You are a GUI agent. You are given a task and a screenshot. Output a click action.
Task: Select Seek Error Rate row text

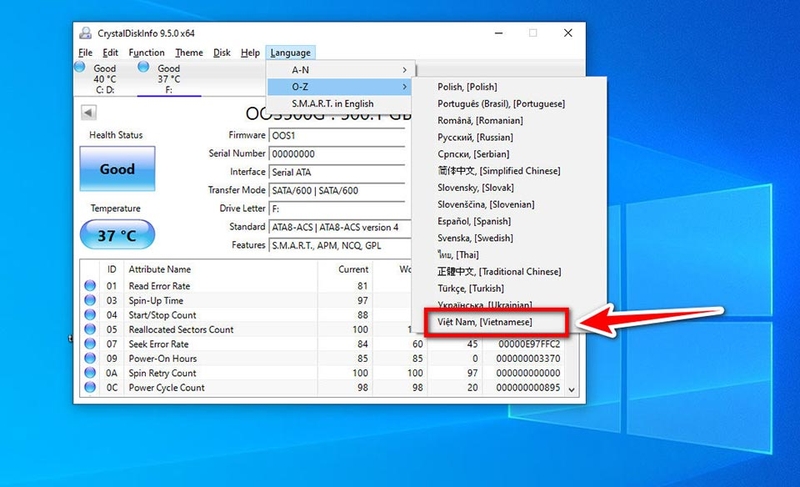pos(159,344)
